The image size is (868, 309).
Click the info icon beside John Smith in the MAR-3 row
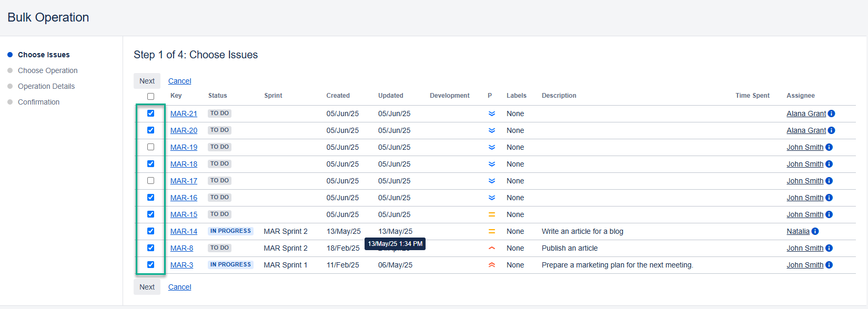tap(829, 265)
